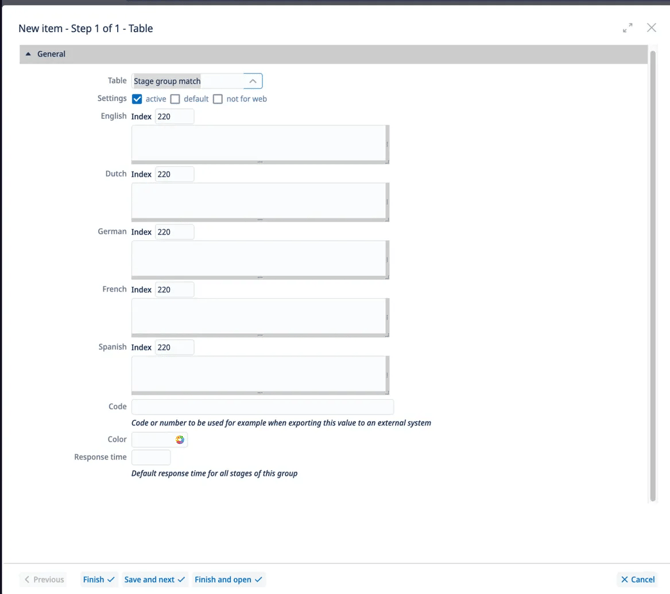Click the expand dialog fullscreen icon
Screen dimensions: 670x594
point(627,28)
